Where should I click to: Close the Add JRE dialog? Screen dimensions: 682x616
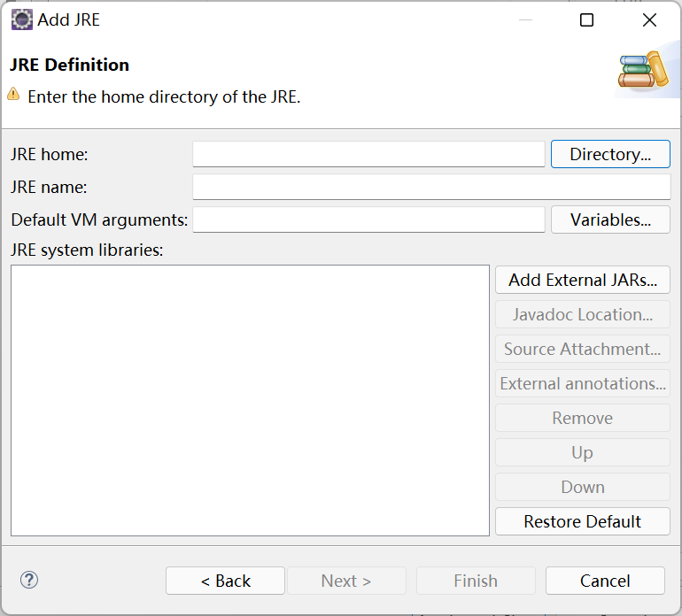649,20
